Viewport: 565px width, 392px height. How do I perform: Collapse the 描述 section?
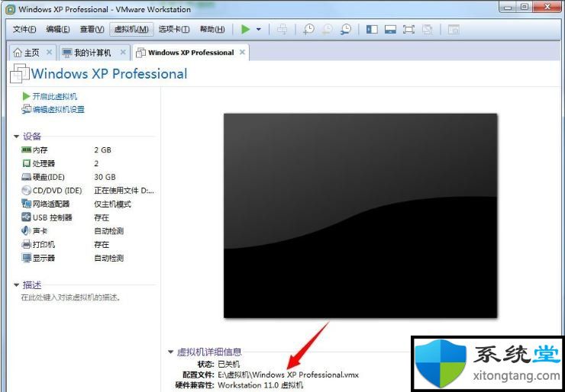click(16, 285)
